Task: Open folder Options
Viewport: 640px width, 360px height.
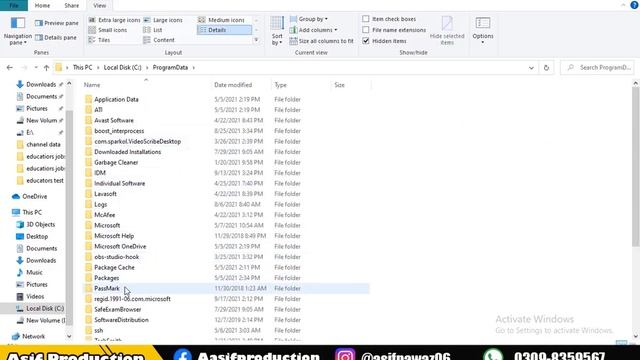Action: pyautogui.click(x=483, y=31)
